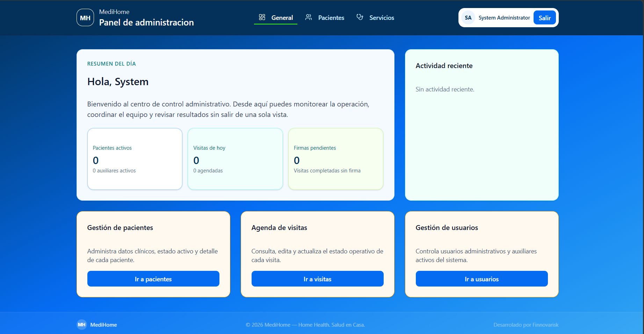The image size is (644, 334).
Task: Click the MediHome name in the footer
Action: point(104,325)
